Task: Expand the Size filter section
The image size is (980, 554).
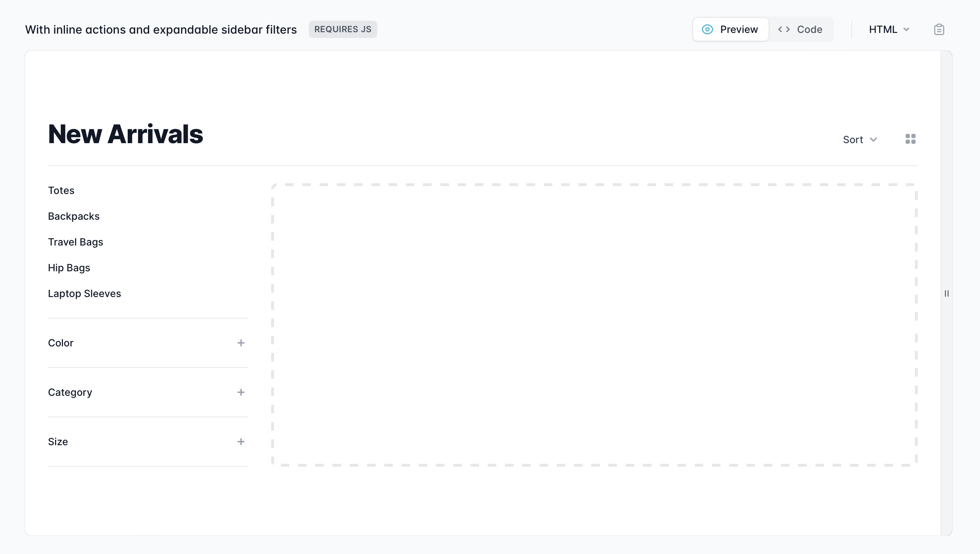Action: click(58, 442)
